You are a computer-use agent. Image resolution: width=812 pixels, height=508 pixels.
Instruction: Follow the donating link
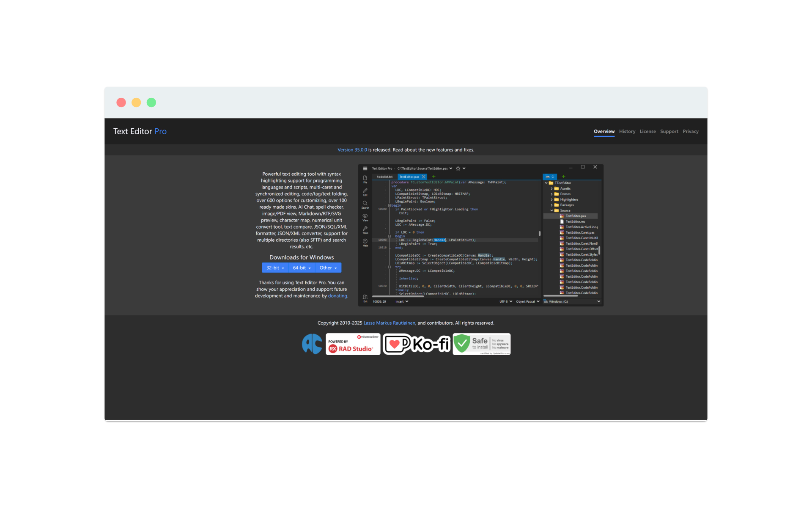337,296
